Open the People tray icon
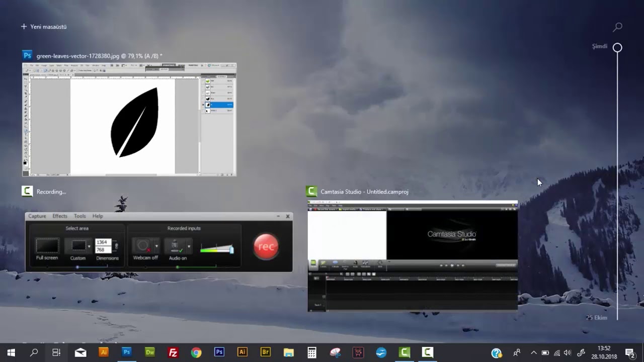Viewport: 644px width, 362px height. 517,353
